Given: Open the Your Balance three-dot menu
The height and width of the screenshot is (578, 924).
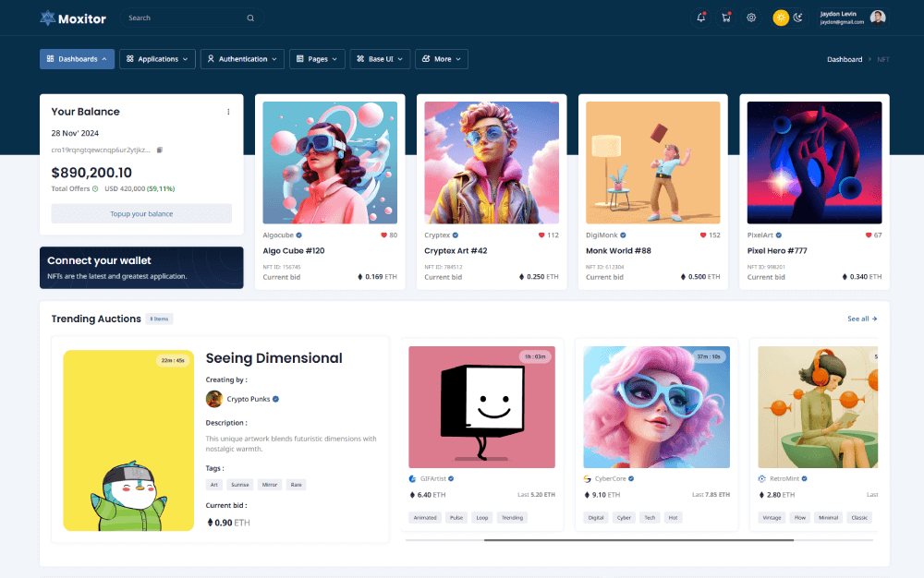Looking at the screenshot, I should [x=228, y=112].
